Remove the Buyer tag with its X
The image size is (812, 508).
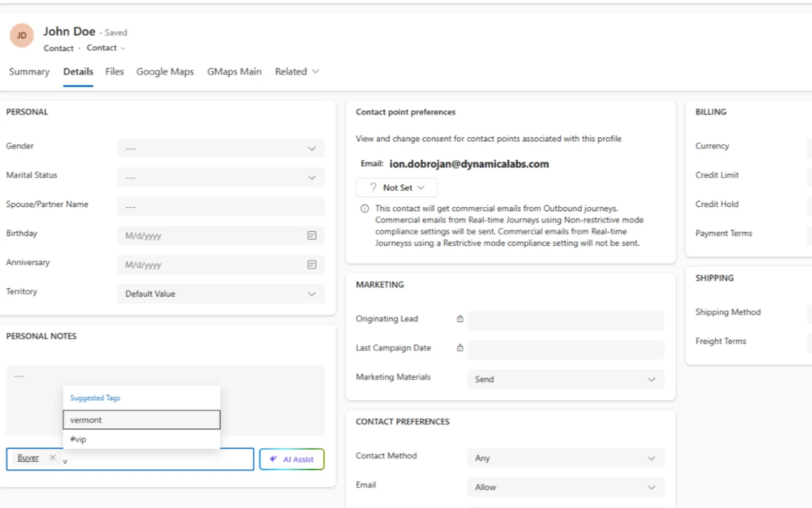(x=52, y=457)
